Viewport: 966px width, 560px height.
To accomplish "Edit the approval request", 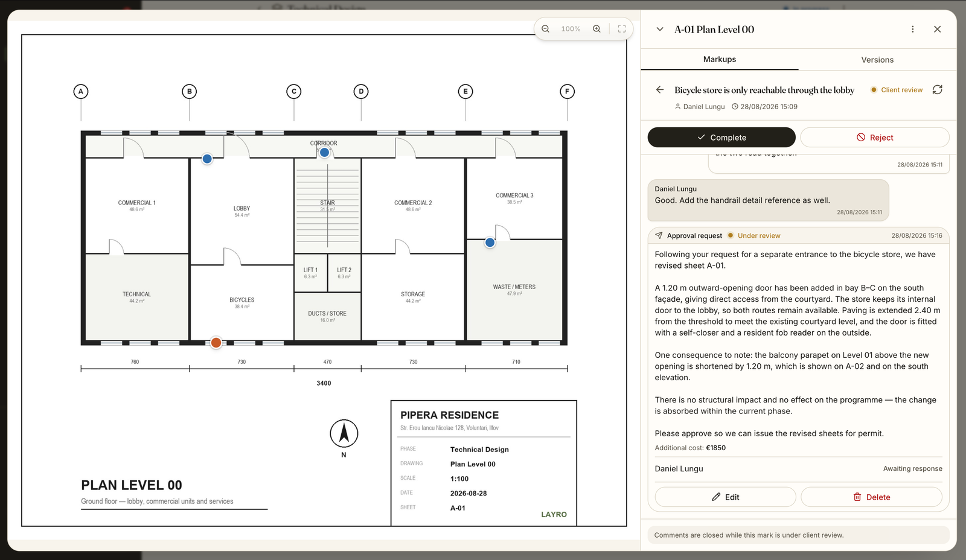I will pos(725,497).
